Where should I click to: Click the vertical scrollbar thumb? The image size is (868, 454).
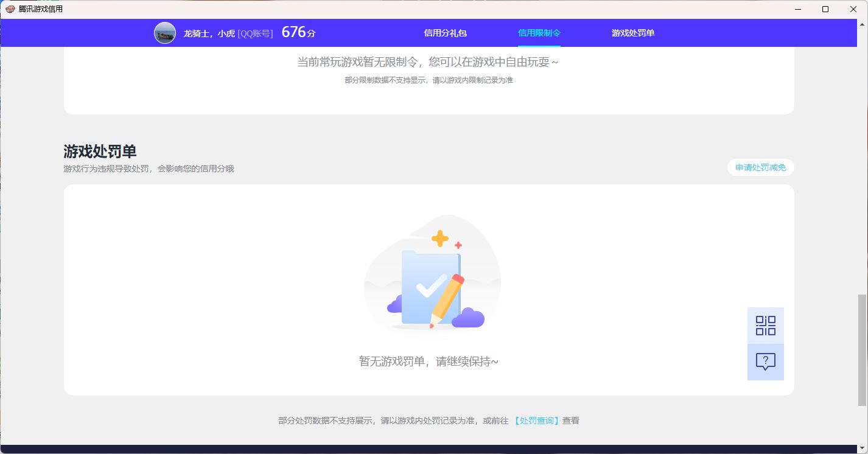pos(861,350)
